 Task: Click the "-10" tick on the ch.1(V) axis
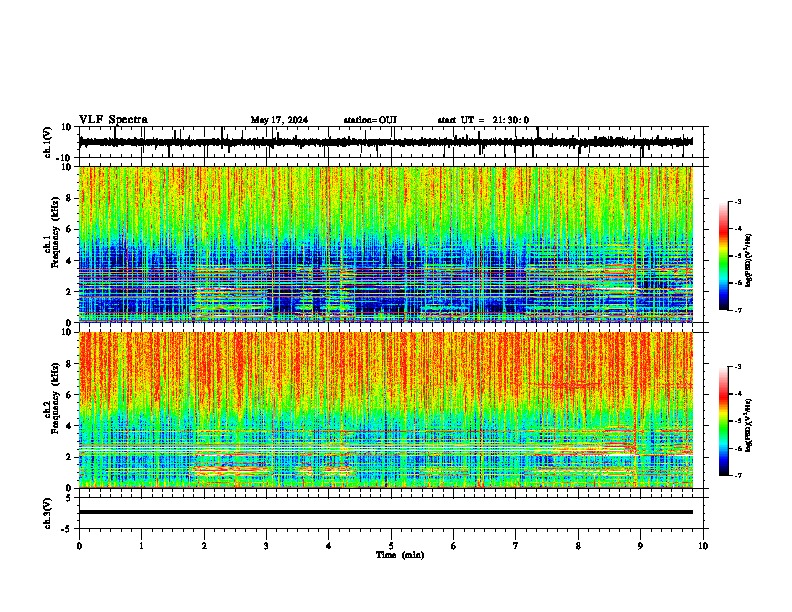[65, 157]
